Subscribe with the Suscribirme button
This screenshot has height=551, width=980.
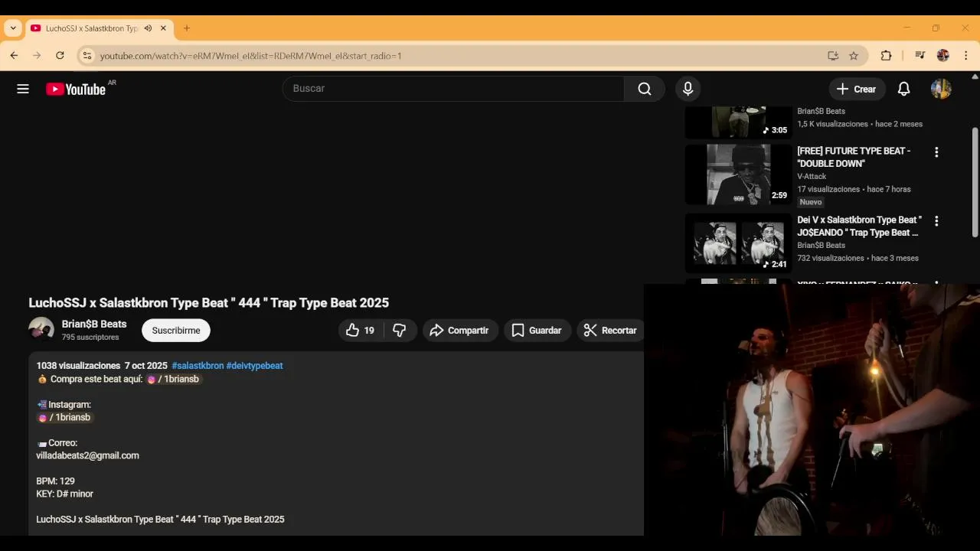[176, 331]
